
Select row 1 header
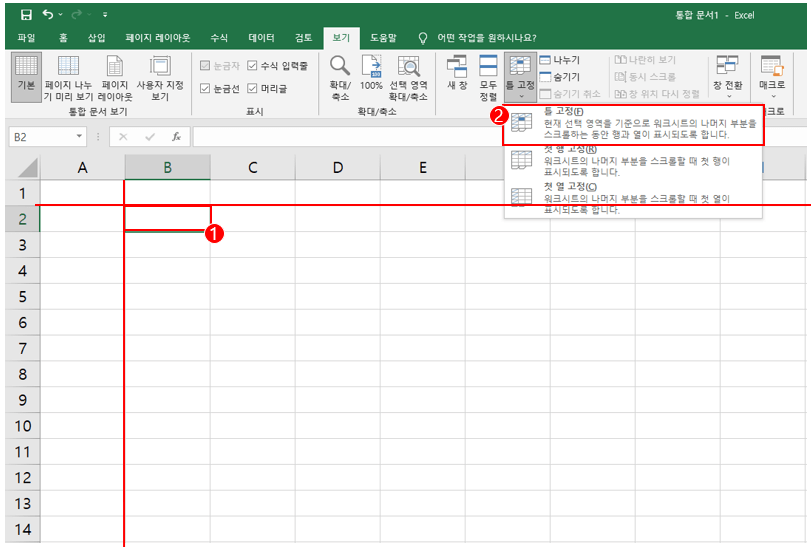pos(22,193)
